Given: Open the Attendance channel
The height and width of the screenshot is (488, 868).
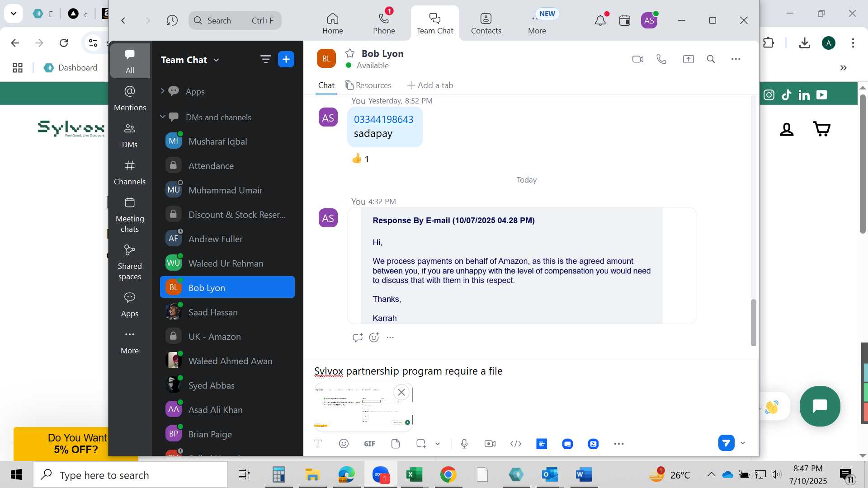Looking at the screenshot, I should coord(227,166).
